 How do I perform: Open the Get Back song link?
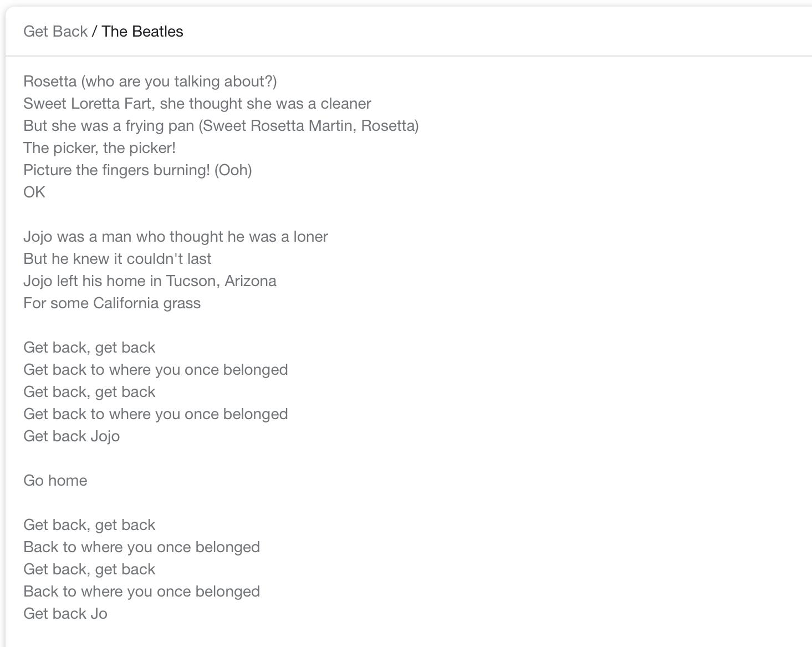[55, 32]
